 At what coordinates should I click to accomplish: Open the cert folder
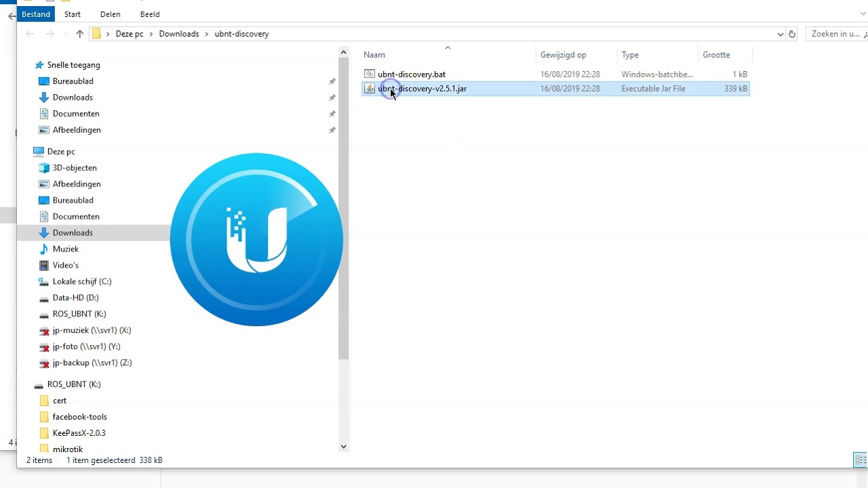click(x=60, y=401)
